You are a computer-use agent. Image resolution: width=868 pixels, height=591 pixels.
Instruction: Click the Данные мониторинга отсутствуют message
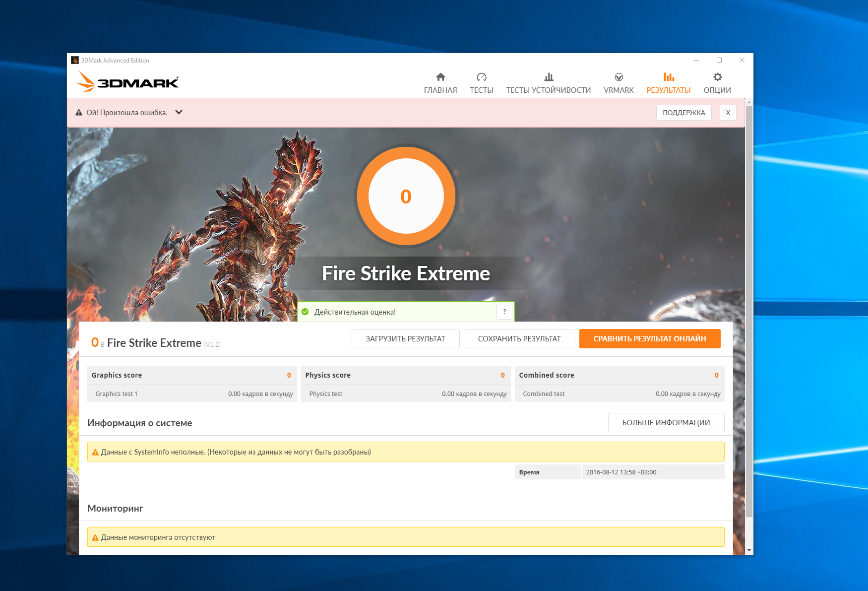[158, 537]
